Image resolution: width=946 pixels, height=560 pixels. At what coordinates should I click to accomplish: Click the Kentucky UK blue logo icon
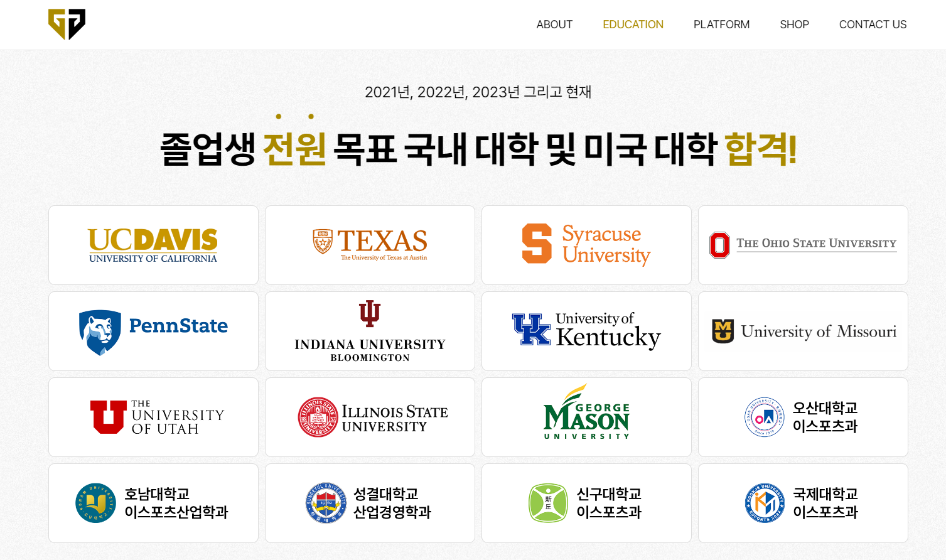click(x=531, y=330)
